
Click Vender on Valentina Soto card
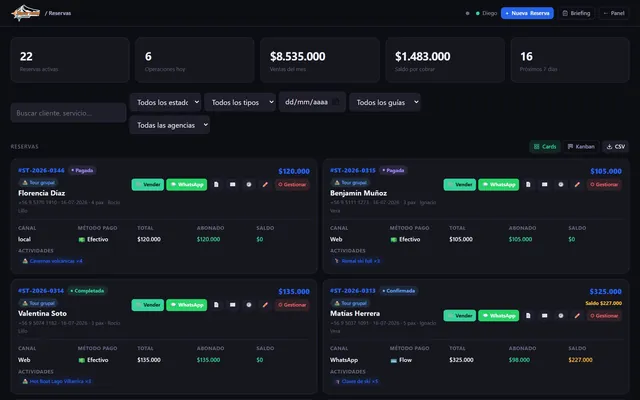click(148, 305)
